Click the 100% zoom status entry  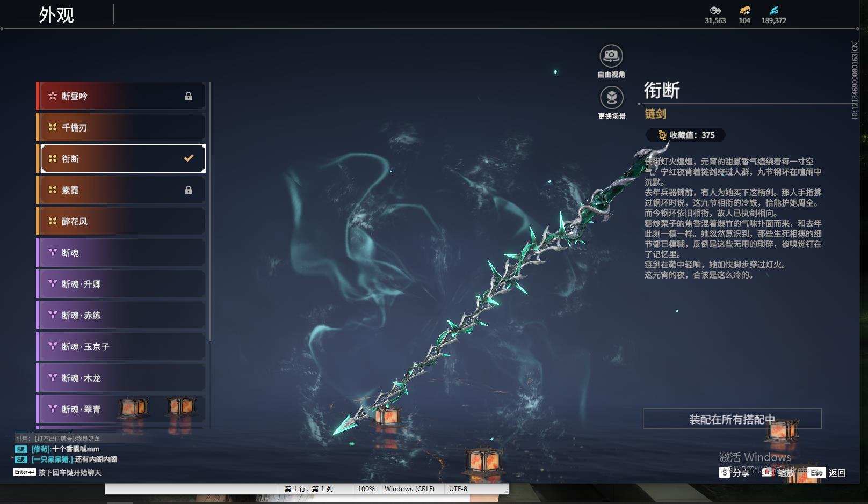click(366, 489)
